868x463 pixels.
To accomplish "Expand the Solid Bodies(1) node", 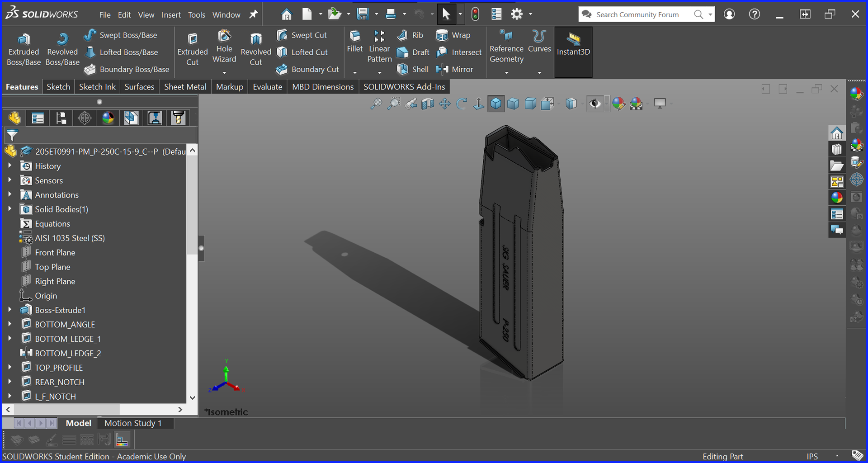I will click(x=9, y=209).
